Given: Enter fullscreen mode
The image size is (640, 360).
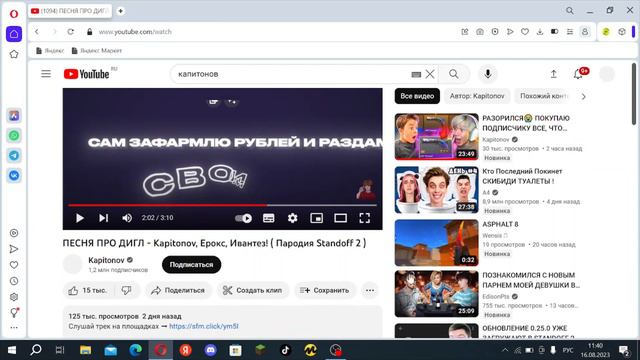Looking at the screenshot, I should point(364,218).
